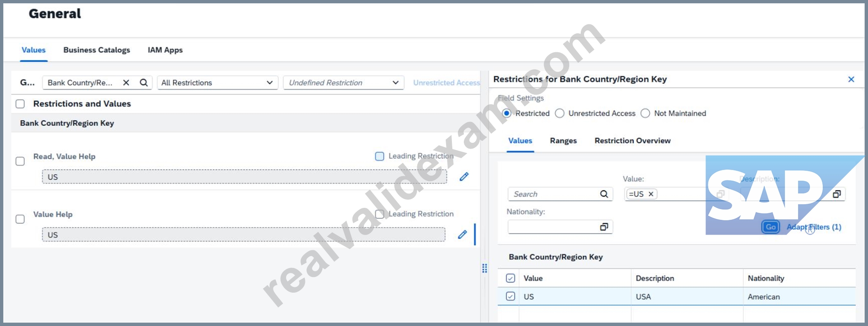Screen dimensions: 868x326
Task: Toggle the Restrictions and Values checkbox
Action: point(20,104)
